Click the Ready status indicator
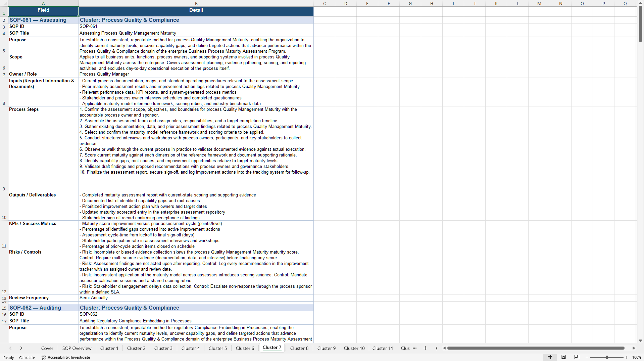 click(x=8, y=358)
